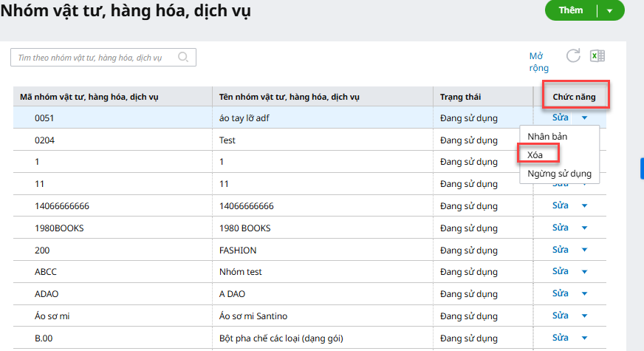Viewport: 644px width, 351px height.
Task: Select Nhân bản from the context menu
Action: coord(547,137)
